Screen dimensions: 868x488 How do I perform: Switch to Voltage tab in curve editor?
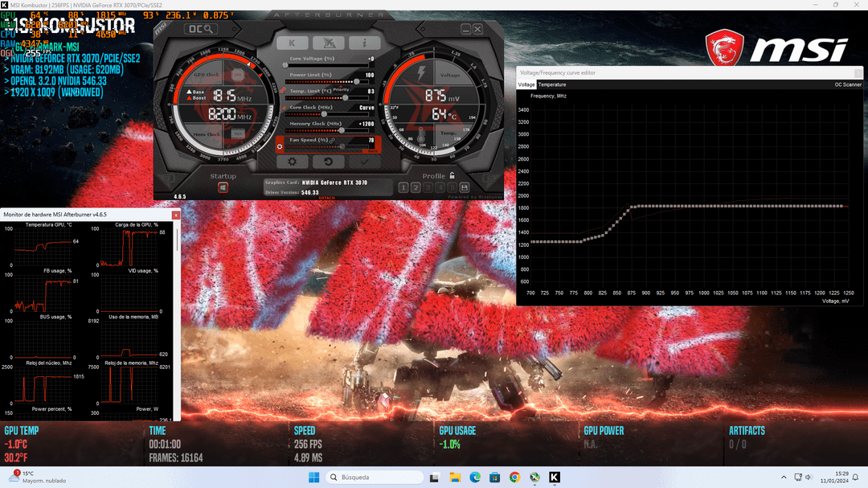[x=526, y=84]
